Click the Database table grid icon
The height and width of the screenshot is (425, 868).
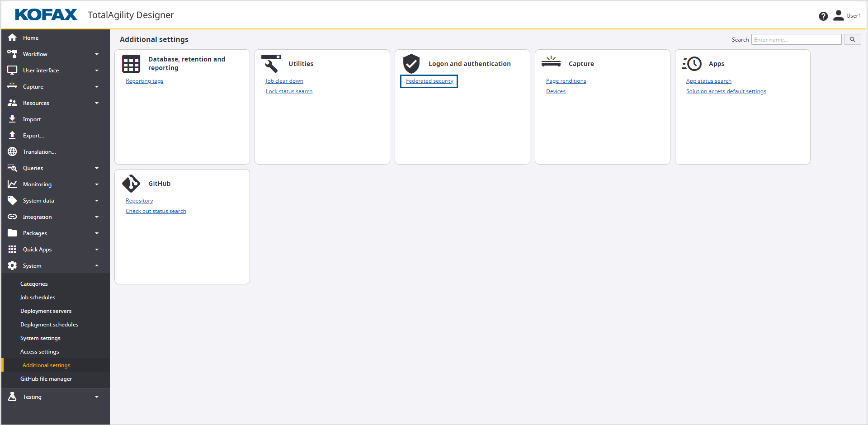tap(131, 64)
